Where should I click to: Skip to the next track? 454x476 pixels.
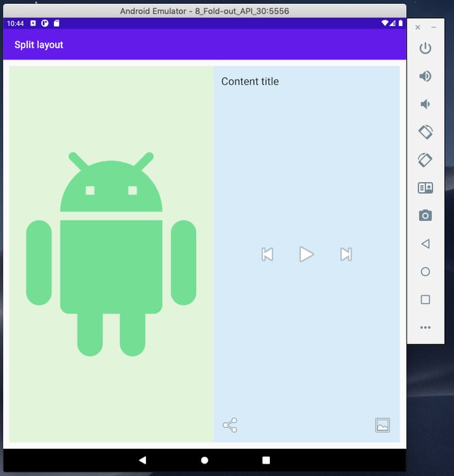point(346,254)
